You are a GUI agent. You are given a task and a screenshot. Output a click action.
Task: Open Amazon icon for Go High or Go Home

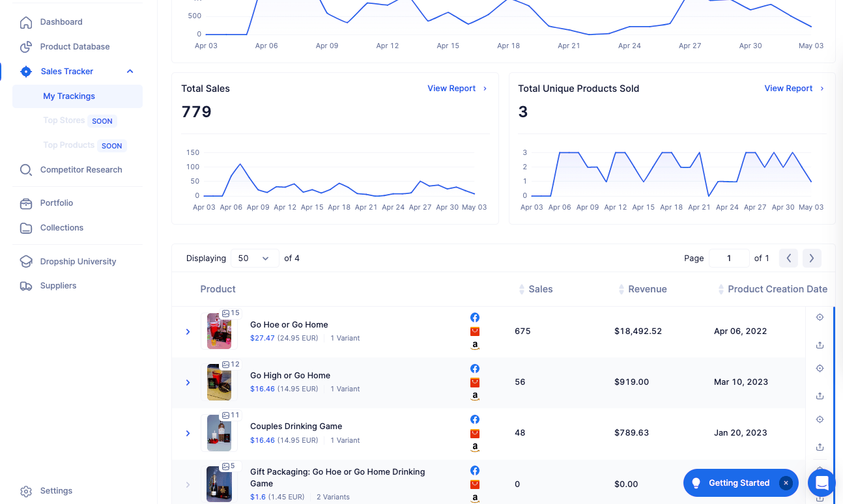click(475, 396)
